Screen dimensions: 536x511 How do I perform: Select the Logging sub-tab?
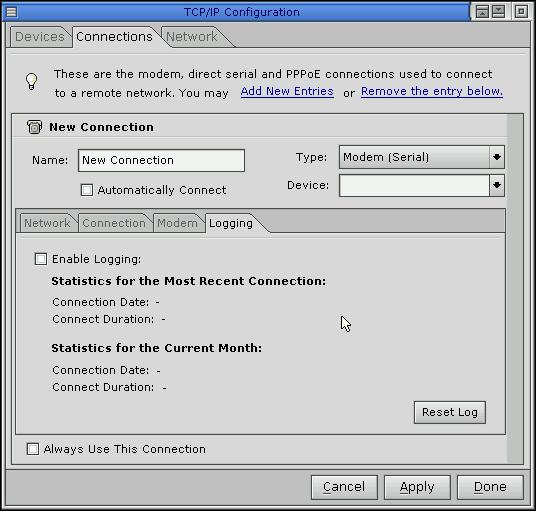pyautogui.click(x=231, y=223)
